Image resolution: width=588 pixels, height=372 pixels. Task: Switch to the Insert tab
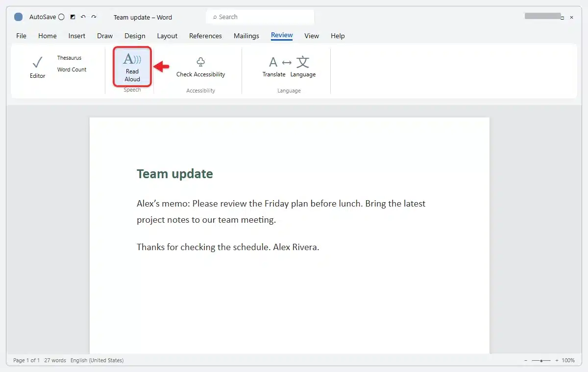tap(77, 36)
